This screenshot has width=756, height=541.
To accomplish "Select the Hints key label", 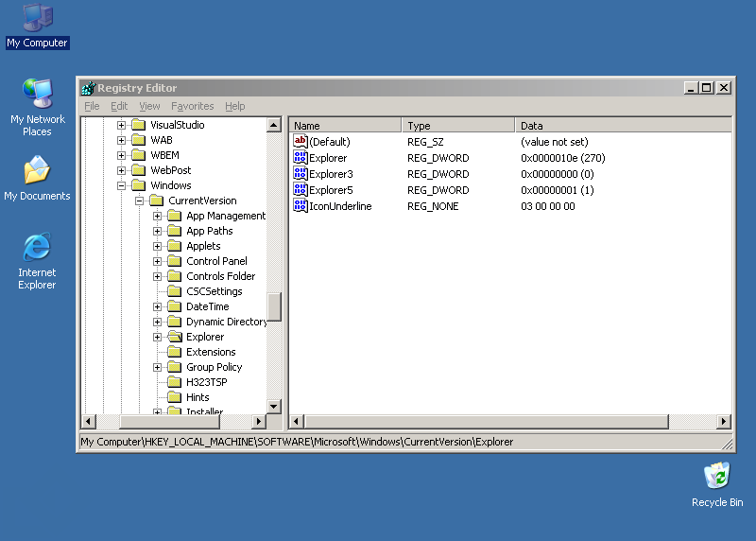I will point(198,397).
